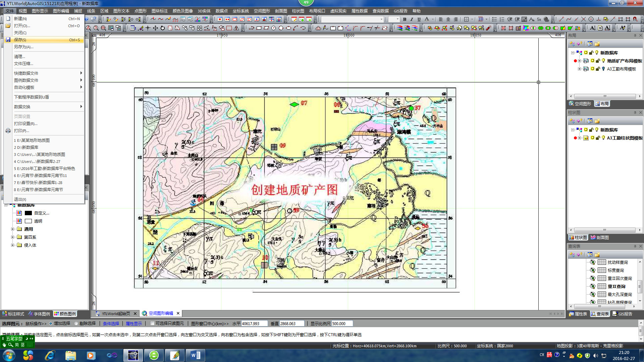Select 扰动样查询 in the query list
This screenshot has height=362, width=644.
(x=618, y=262)
